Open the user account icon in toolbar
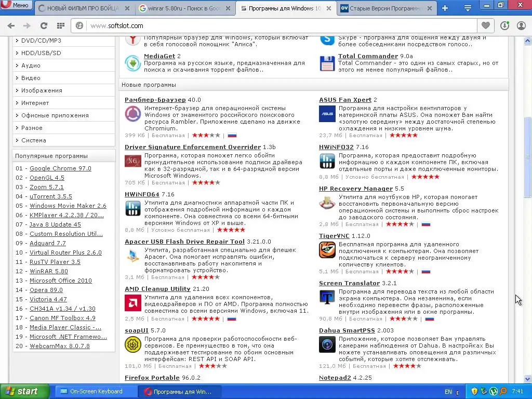532x399 pixels. tap(521, 25)
